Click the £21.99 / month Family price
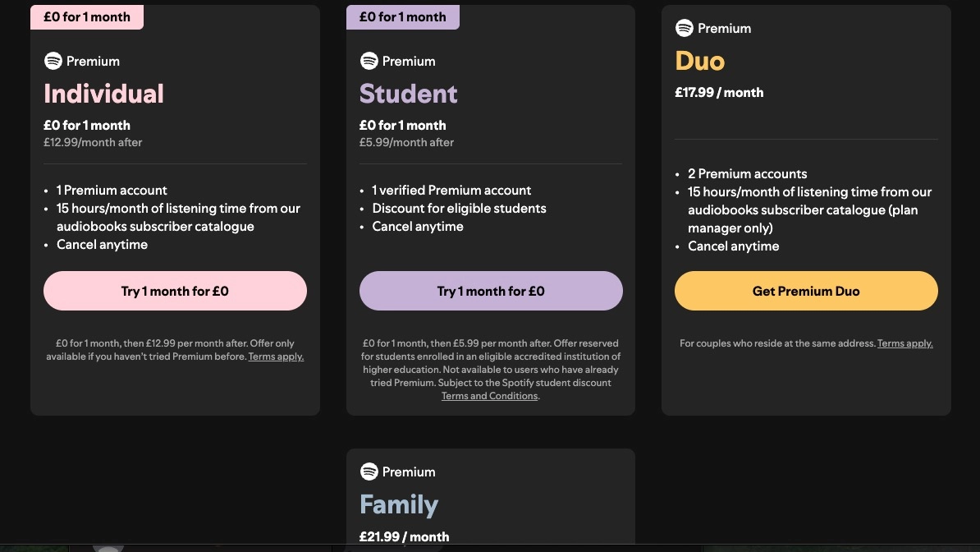The width and height of the screenshot is (980, 552). point(404,536)
